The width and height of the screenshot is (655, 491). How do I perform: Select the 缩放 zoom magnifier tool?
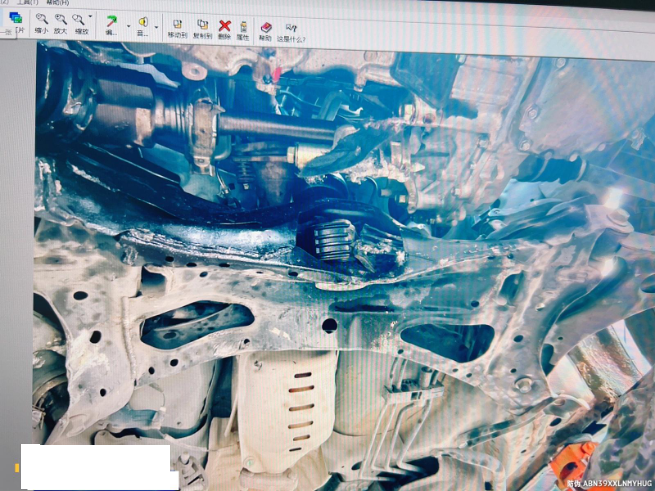click(x=80, y=20)
